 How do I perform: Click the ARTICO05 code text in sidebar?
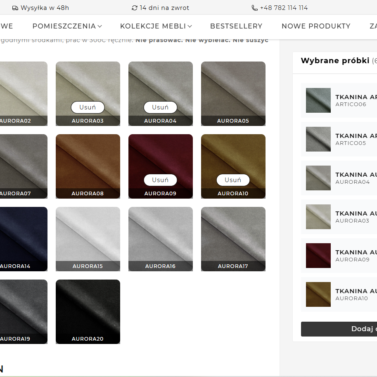pos(351,143)
